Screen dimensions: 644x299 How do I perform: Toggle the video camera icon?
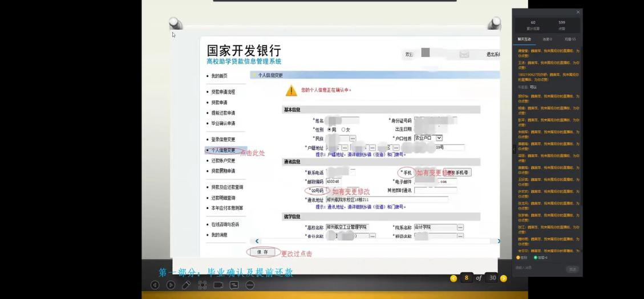[218, 285]
